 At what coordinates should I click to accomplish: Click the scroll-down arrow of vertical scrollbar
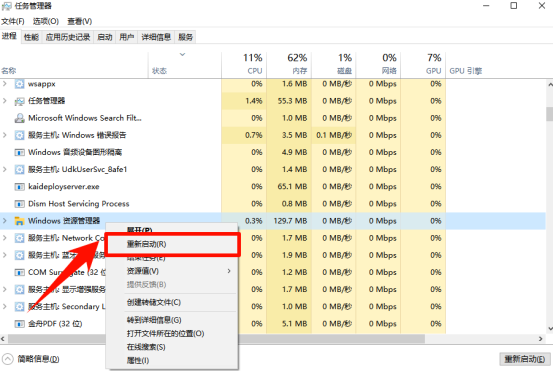(x=549, y=329)
